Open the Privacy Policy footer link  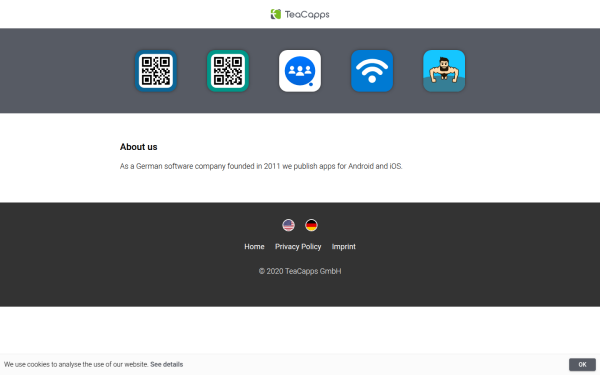(x=298, y=247)
